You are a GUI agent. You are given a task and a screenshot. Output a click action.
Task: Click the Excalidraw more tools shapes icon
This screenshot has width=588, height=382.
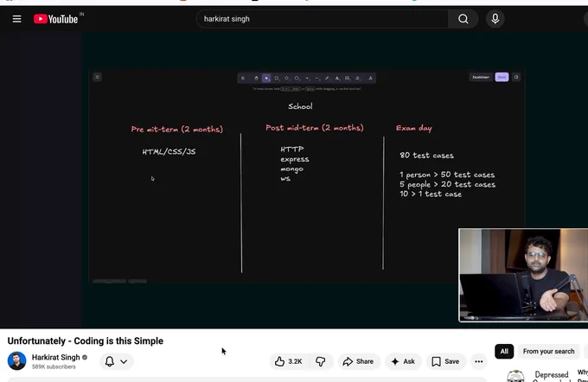pos(370,78)
